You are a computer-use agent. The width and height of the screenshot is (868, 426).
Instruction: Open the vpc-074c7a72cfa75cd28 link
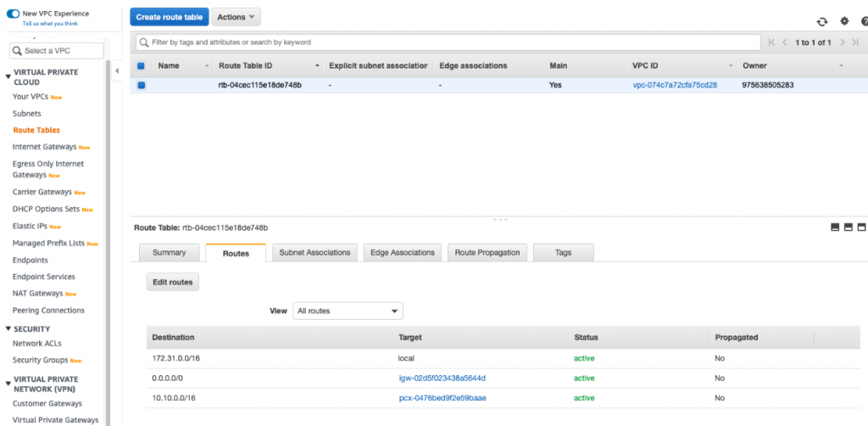[x=676, y=86]
